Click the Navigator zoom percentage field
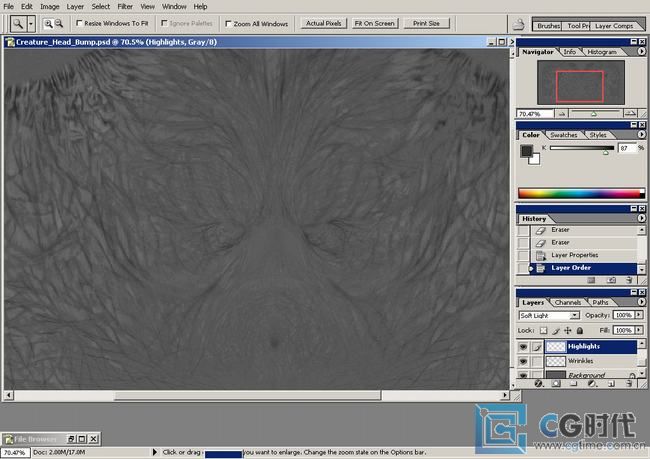The height and width of the screenshot is (459, 650). coord(535,114)
